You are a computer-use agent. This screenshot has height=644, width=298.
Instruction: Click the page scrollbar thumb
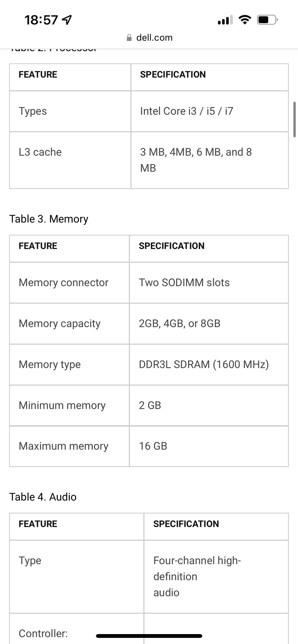coord(294,119)
